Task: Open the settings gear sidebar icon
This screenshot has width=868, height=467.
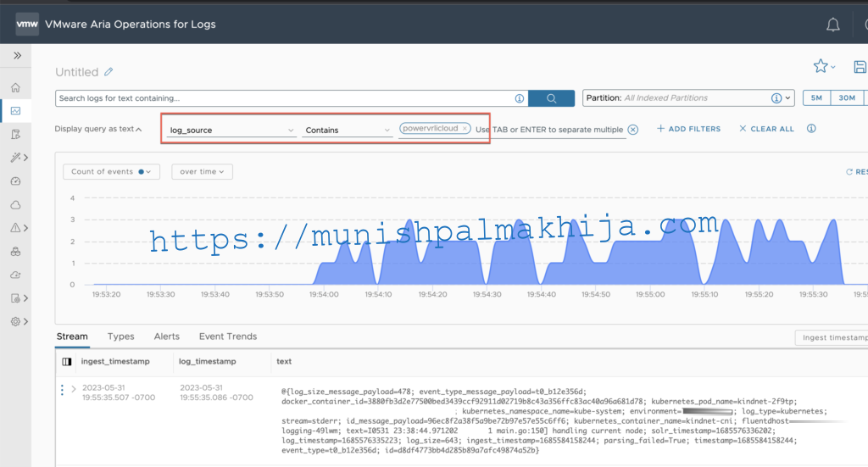Action: [x=15, y=321]
